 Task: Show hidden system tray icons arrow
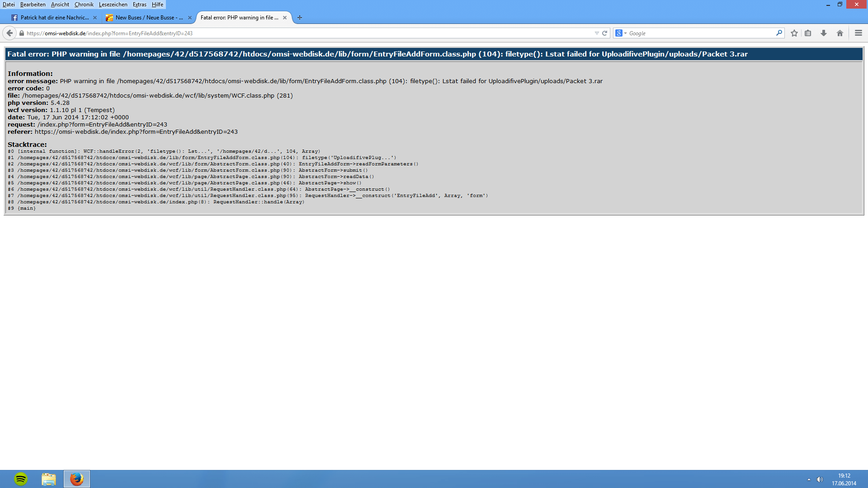tap(809, 479)
